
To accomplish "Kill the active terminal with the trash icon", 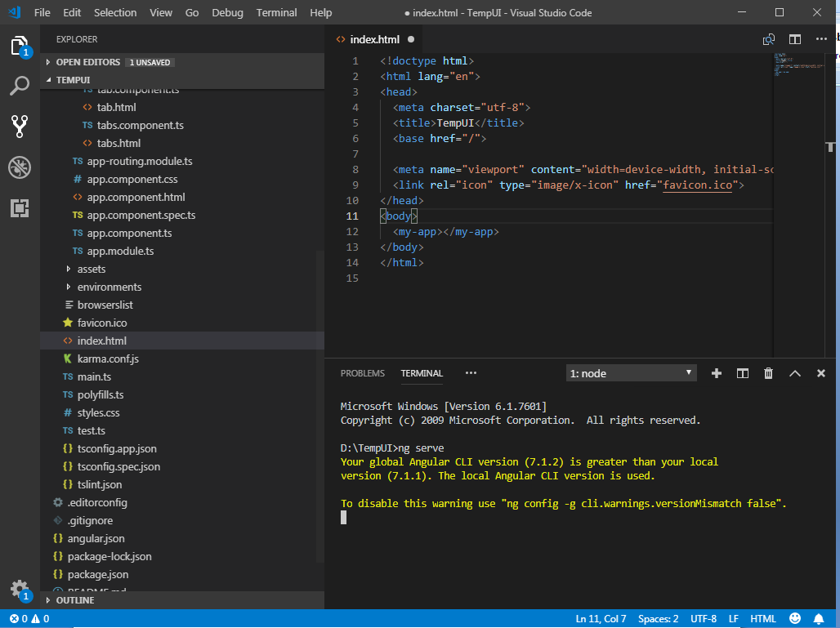I will click(768, 373).
